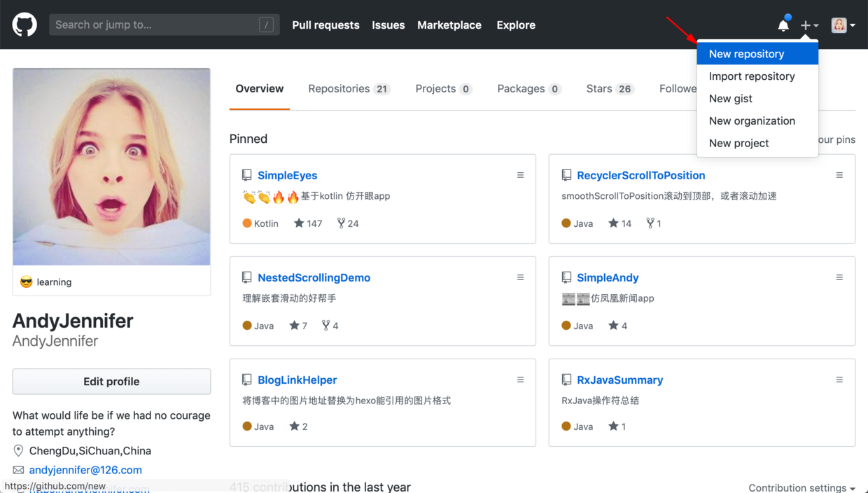Open Marketplace in the top navigation
Image resolution: width=868 pixels, height=493 pixels.
click(x=449, y=25)
